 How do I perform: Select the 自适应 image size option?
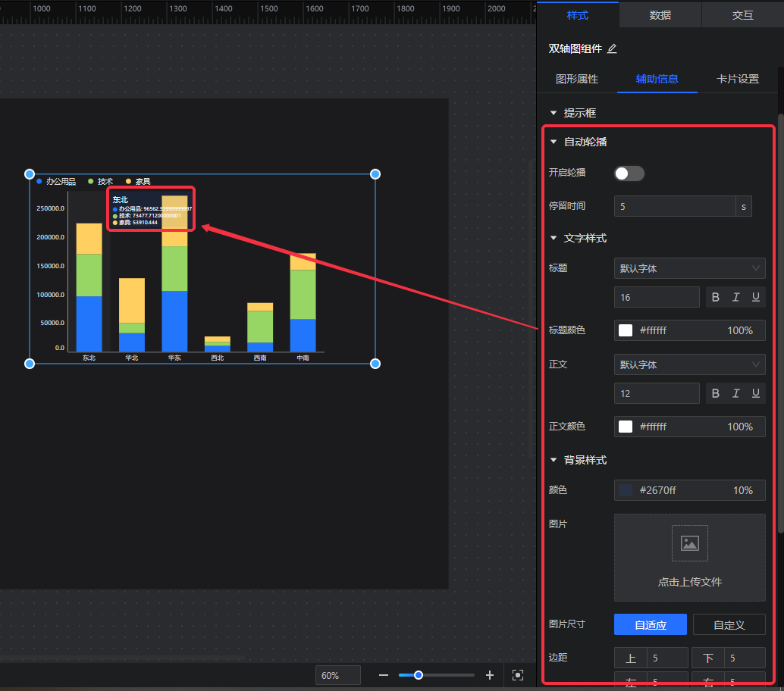pyautogui.click(x=650, y=625)
